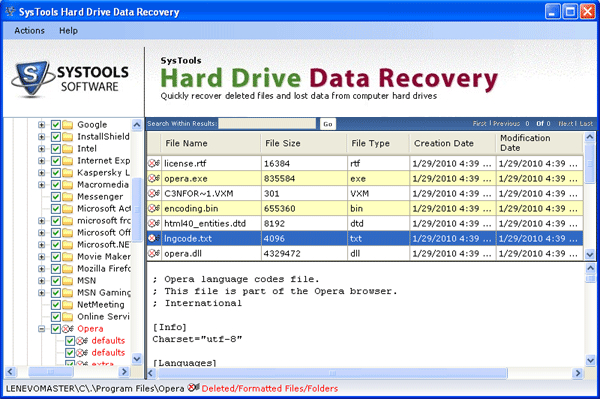
Task: Toggle the Microsoft.NET folder checkbox
Action: click(x=56, y=244)
